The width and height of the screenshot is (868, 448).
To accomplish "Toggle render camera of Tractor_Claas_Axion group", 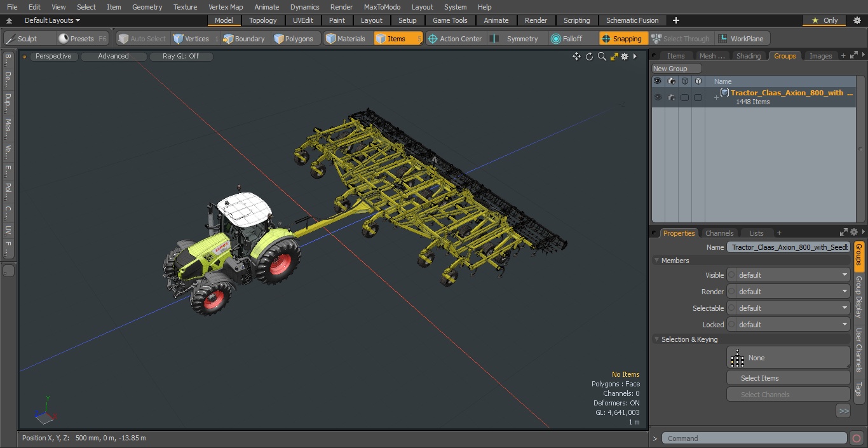I will (671, 97).
